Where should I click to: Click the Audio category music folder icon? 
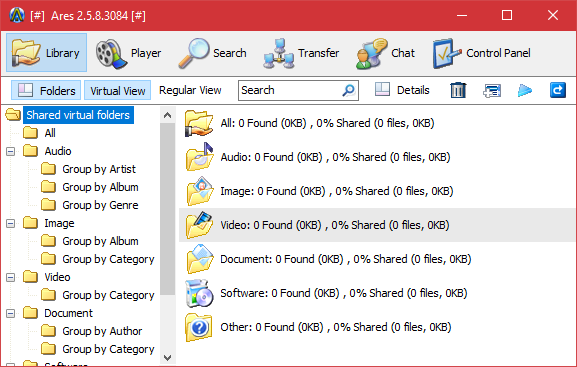click(199, 157)
